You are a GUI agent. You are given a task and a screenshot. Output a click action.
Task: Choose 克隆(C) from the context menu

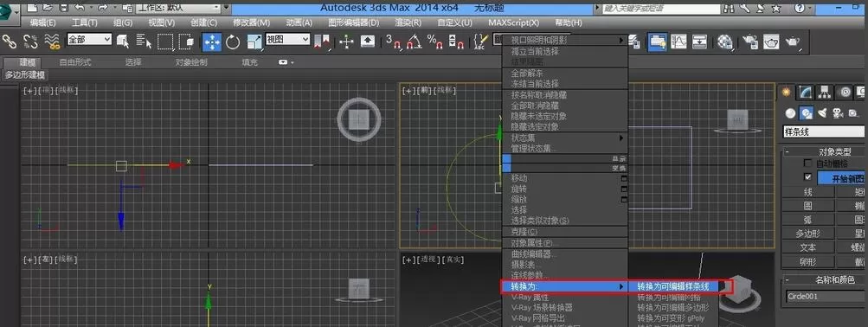click(564, 231)
